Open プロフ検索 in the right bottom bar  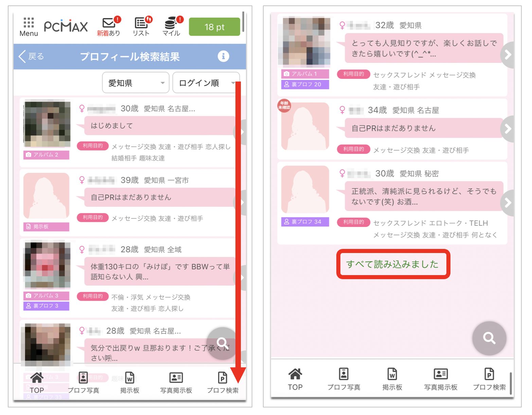coord(489,379)
